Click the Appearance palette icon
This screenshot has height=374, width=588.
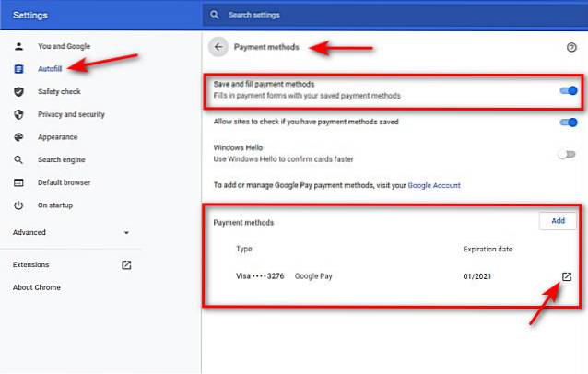tap(18, 137)
